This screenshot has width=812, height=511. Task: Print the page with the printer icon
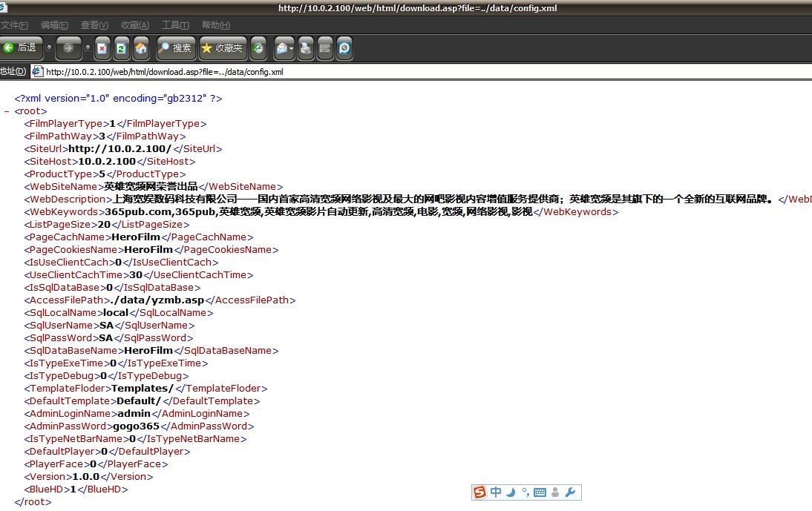tap(306, 48)
